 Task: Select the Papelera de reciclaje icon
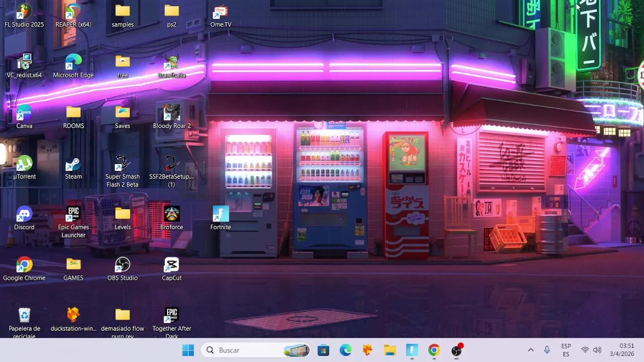24,323
